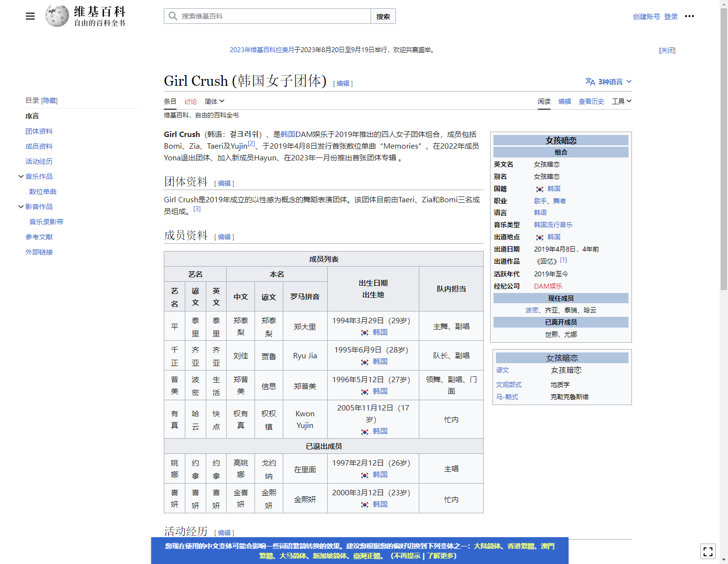Open 查看历史 tab
The width and height of the screenshot is (728, 564).
591,101
